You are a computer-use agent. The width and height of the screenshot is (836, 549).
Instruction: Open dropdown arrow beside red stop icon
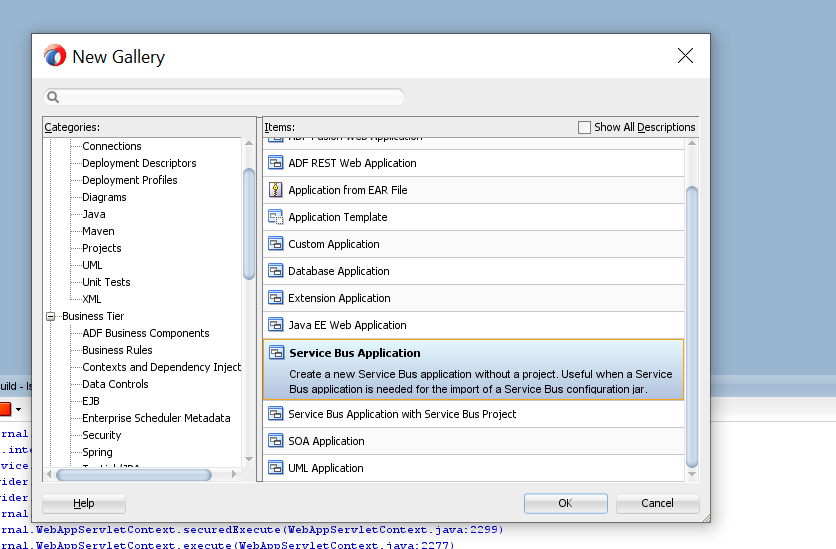pyautogui.click(x=19, y=409)
